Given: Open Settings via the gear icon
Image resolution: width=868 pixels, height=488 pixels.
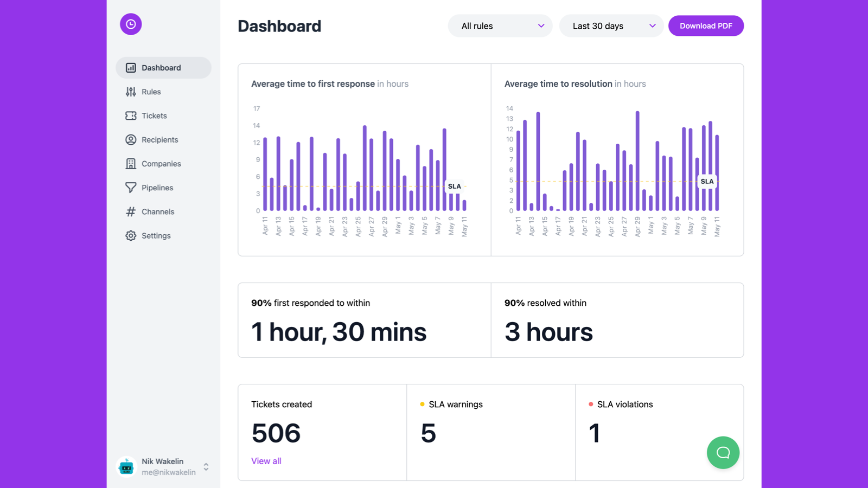Looking at the screenshot, I should (130, 235).
